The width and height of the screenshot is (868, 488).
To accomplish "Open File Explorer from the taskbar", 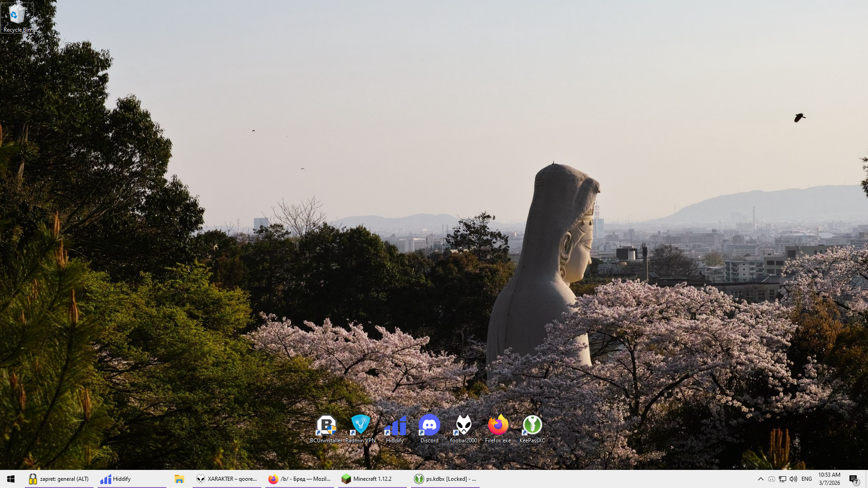I will 179,479.
